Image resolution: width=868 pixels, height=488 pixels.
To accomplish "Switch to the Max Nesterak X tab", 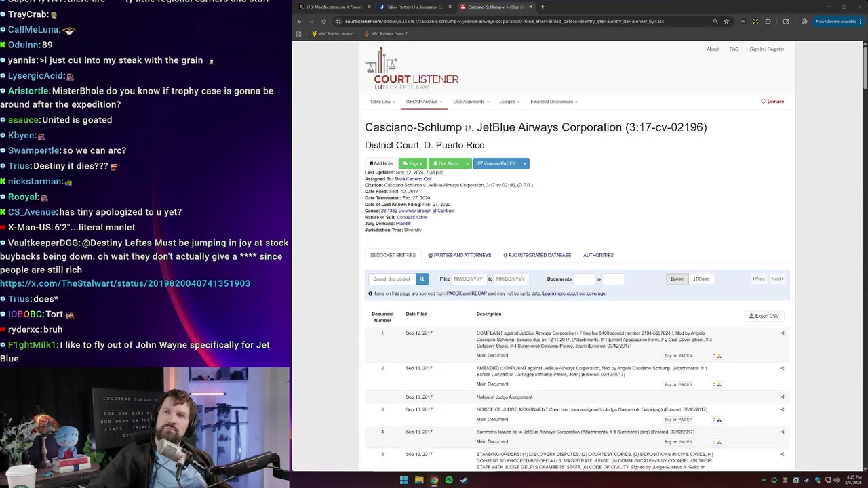I will pos(335,7).
